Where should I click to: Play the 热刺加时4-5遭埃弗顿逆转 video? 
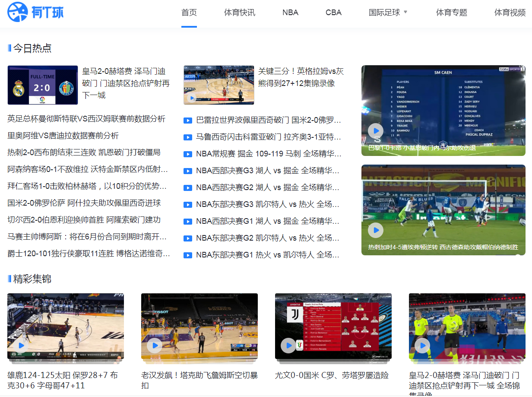coord(376,230)
